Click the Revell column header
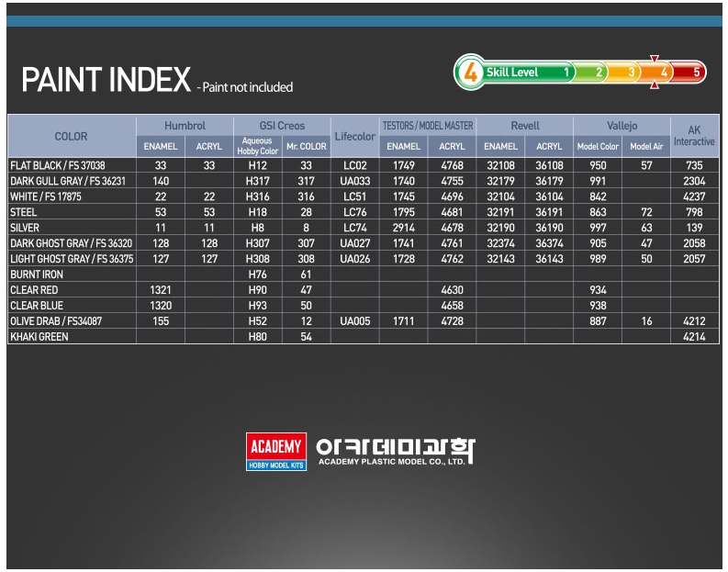 (x=525, y=126)
